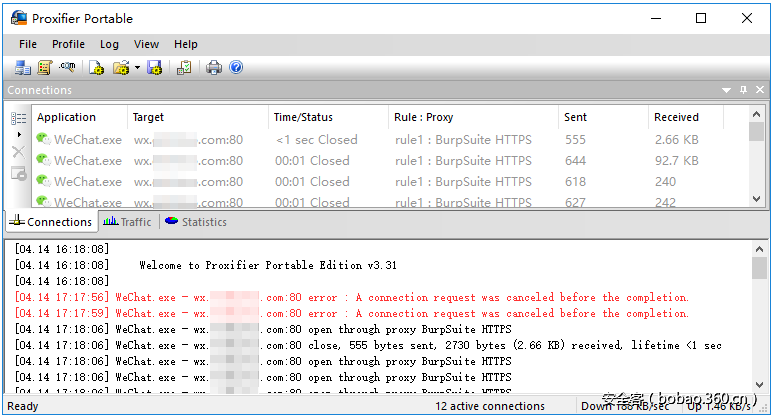Click '12 active connections' in status bar

pyautogui.click(x=490, y=406)
